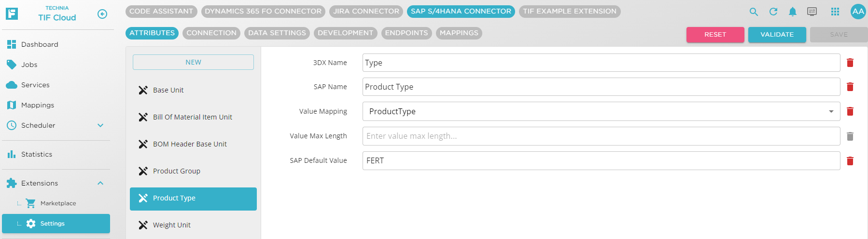Expand the Scheduler menu section
Viewport: 868px width, 239px height.
100,125
